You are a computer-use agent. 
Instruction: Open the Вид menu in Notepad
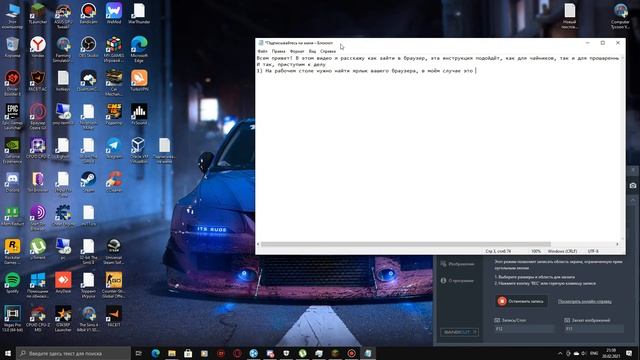coord(312,51)
